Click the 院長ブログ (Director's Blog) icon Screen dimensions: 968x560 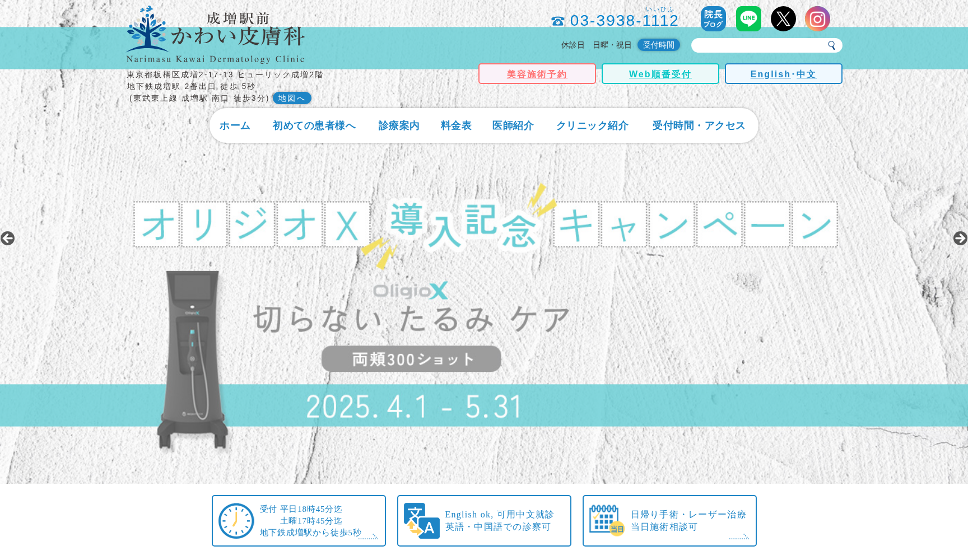point(713,18)
